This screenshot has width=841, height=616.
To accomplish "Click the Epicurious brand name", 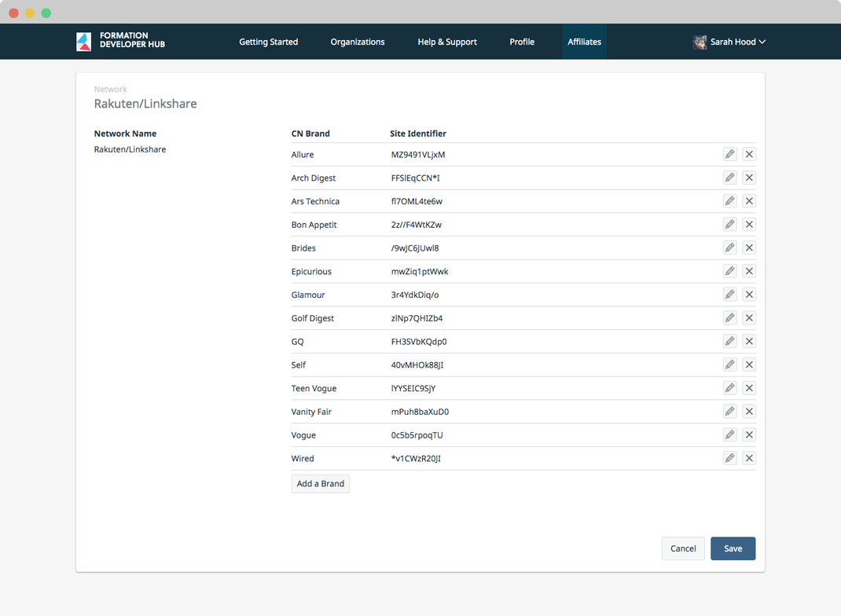I will [x=311, y=271].
